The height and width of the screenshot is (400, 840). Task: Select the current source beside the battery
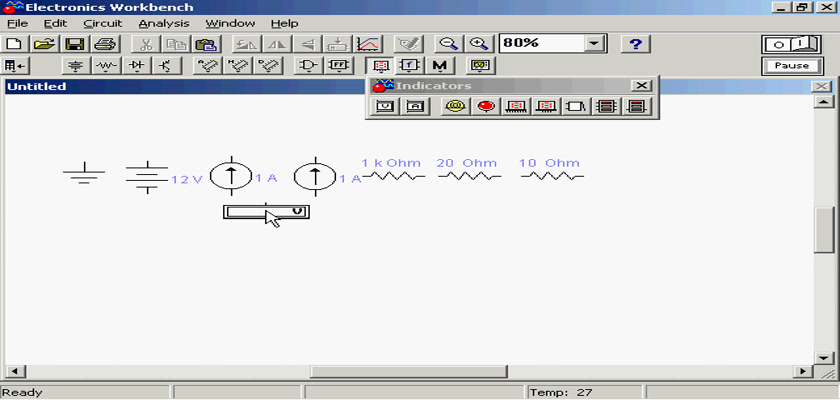point(231,176)
